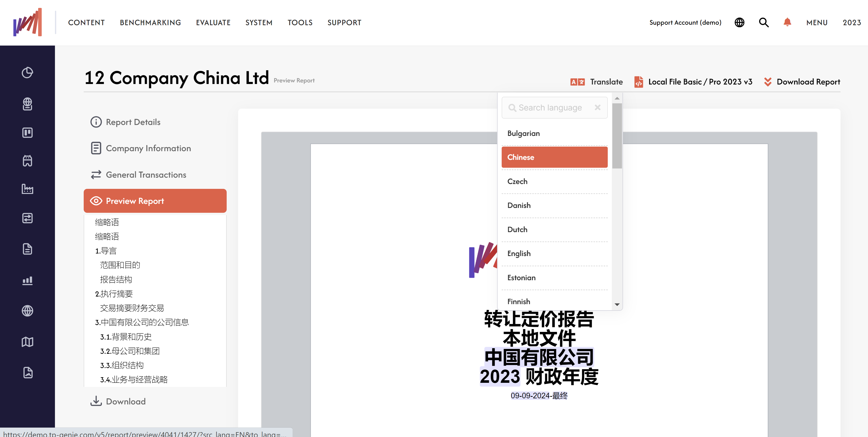The image size is (868, 437).
Task: Jump to outline item 报告结构
Action: coord(116,279)
